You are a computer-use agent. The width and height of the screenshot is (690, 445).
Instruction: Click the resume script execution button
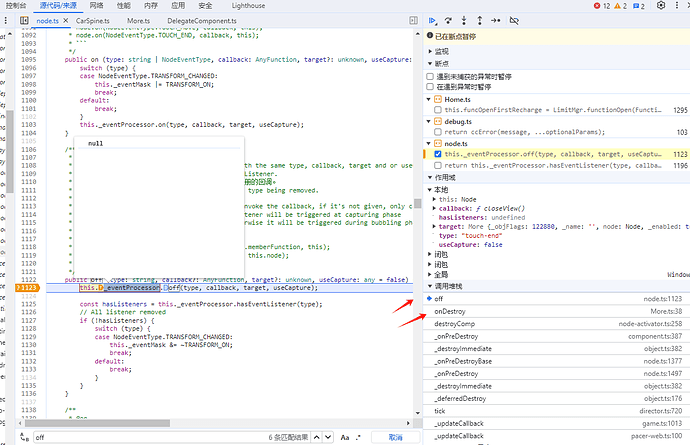point(432,20)
